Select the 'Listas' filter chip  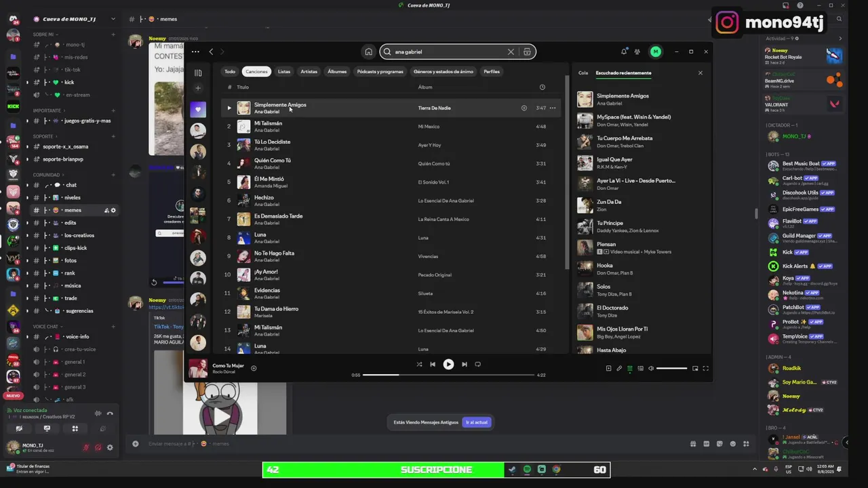coord(284,71)
